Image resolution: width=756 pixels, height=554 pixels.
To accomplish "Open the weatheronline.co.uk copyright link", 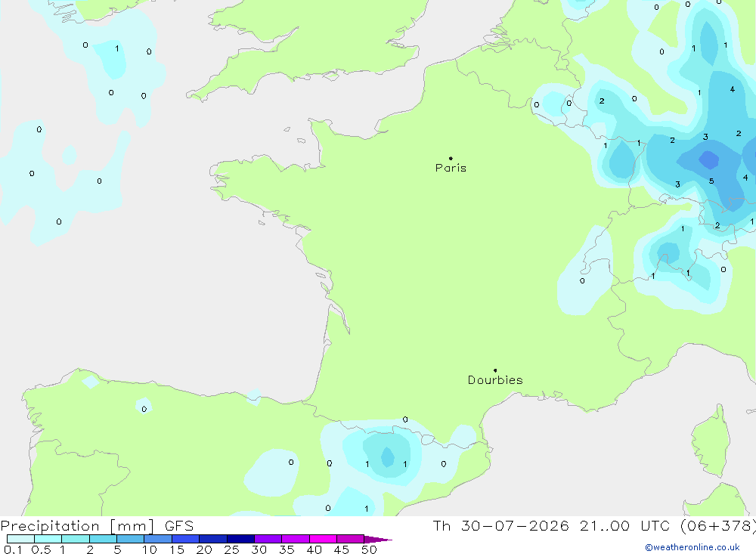I will pyautogui.click(x=692, y=547).
